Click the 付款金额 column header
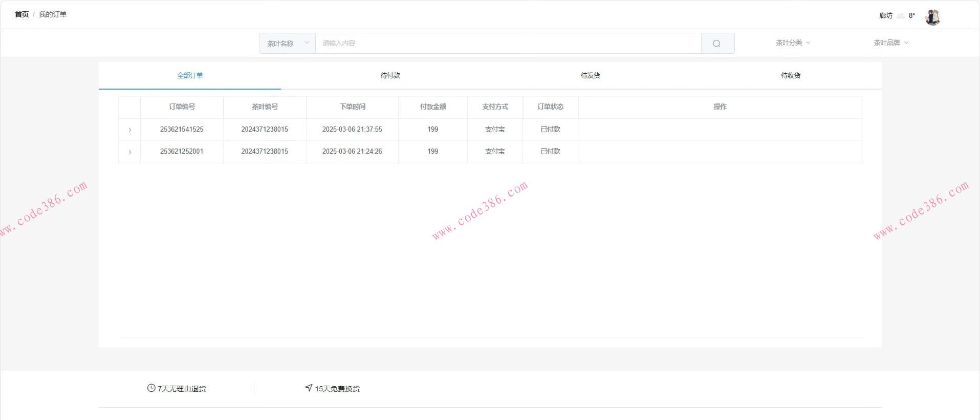The height and width of the screenshot is (420, 980). pyautogui.click(x=433, y=107)
